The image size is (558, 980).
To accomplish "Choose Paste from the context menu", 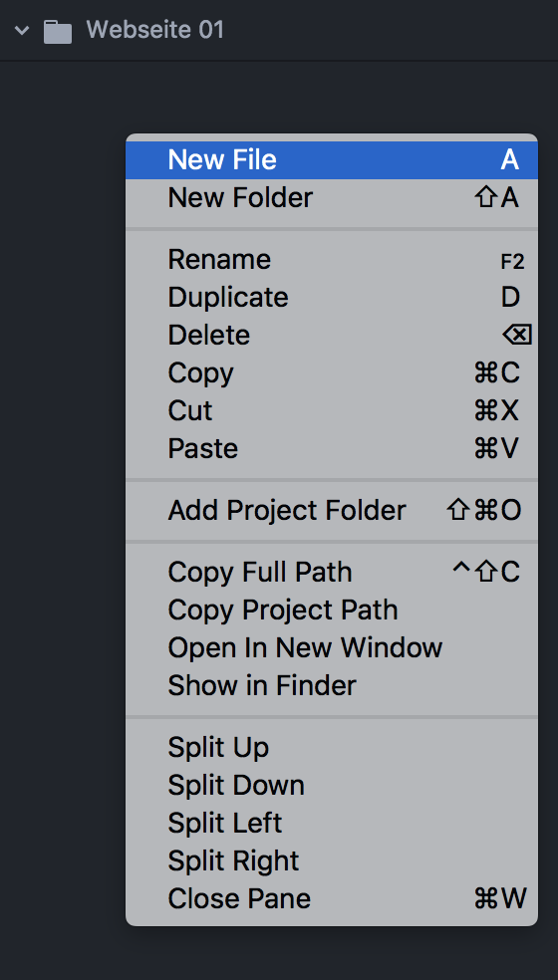I will (332, 449).
